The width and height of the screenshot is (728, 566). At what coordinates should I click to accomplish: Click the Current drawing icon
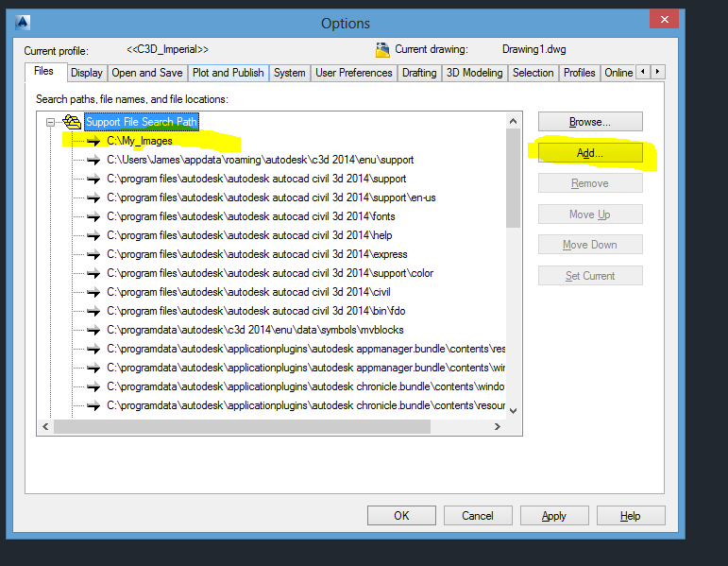tap(382, 50)
